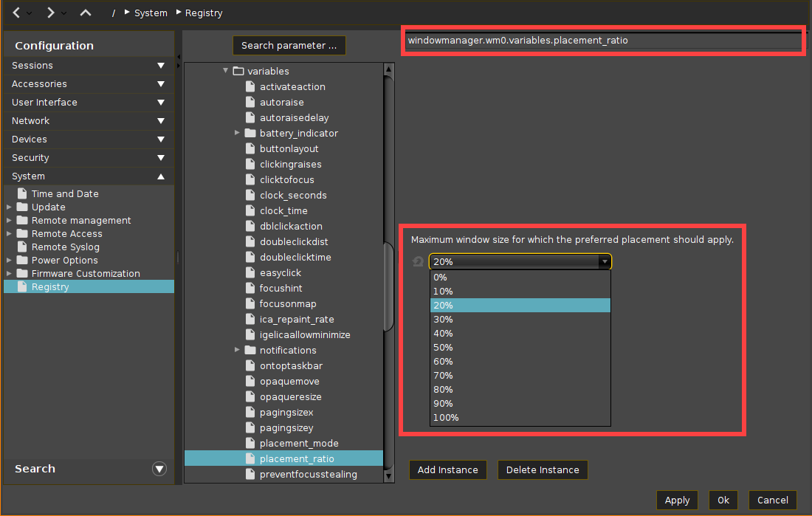This screenshot has width=812, height=516.
Task: Click the forward navigation arrow
Action: (x=50, y=13)
